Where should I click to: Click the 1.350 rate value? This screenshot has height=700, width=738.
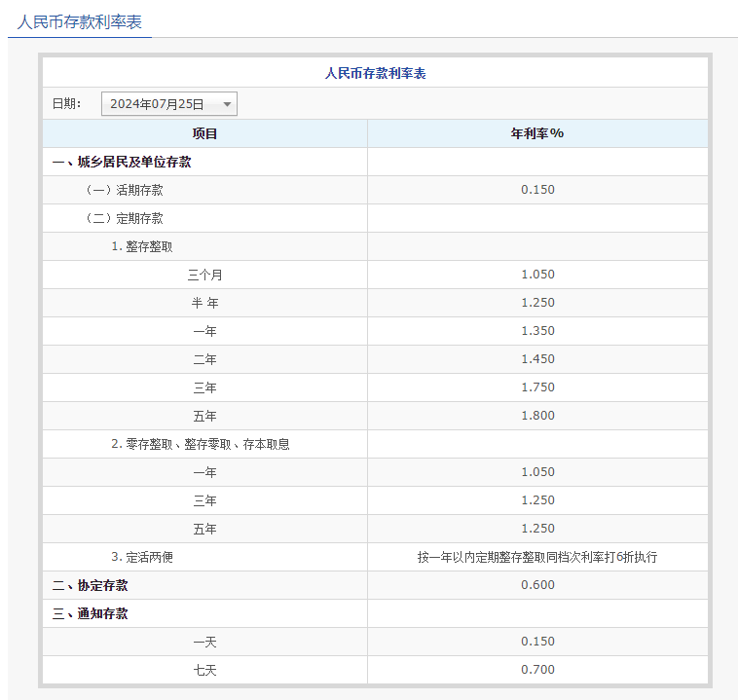(x=537, y=331)
